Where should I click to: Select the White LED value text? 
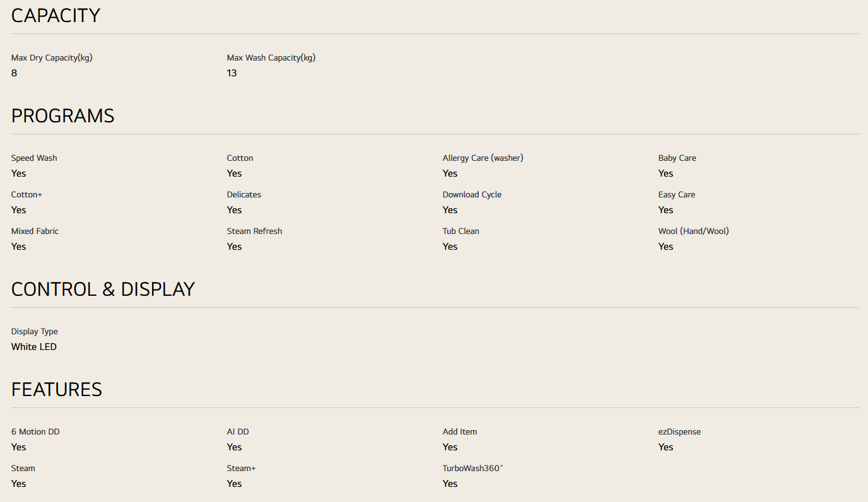(x=34, y=347)
